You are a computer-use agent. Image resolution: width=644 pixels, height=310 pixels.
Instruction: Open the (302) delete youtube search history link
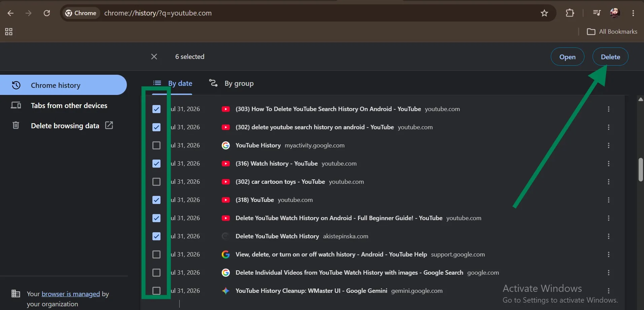pos(315,127)
